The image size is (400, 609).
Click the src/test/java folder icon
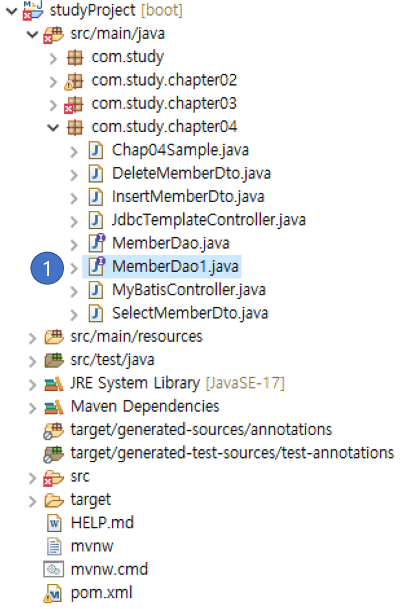[54, 360]
